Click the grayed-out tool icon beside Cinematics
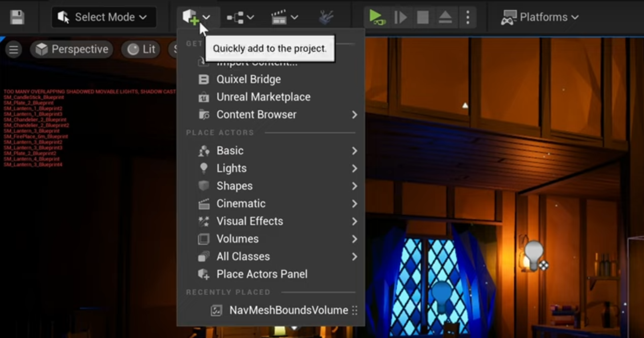This screenshot has height=338, width=644. [326, 17]
